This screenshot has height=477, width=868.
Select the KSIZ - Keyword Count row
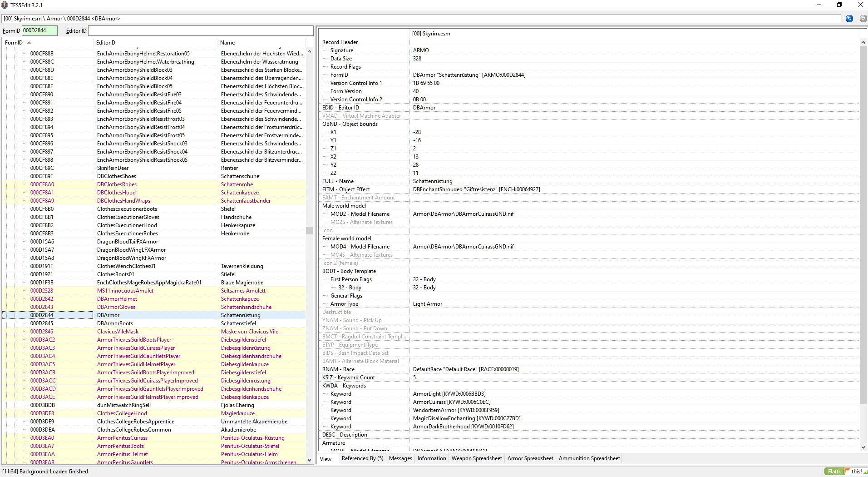tap(589, 378)
